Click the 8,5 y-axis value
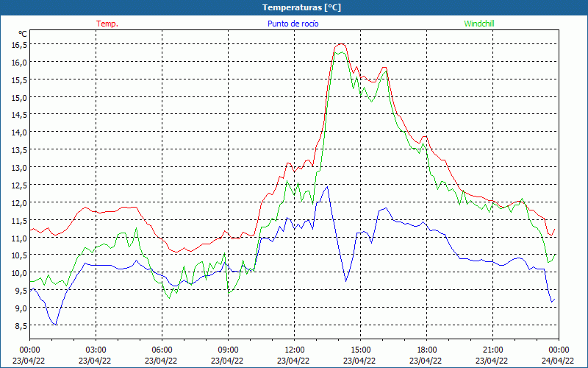Viewport: 588px width, 368px height. coord(21,325)
